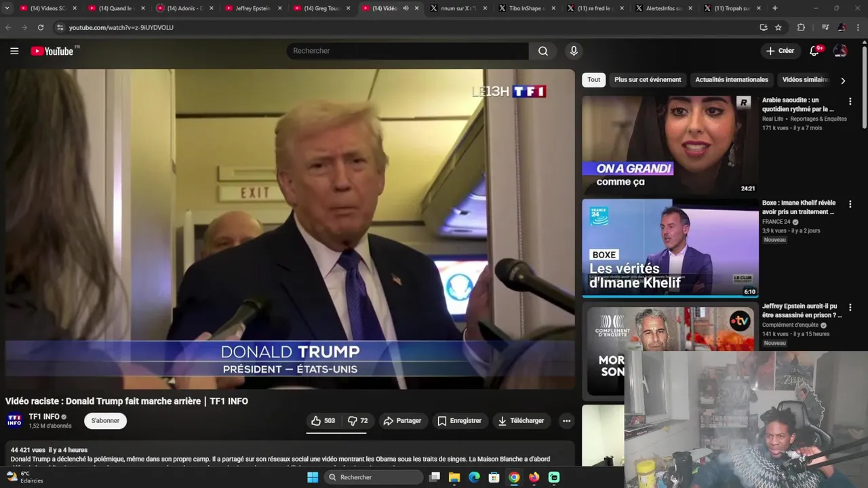Image resolution: width=868 pixels, height=488 pixels.
Task: Open Les vérités d'Imane Khelif thumbnail
Action: (670, 248)
